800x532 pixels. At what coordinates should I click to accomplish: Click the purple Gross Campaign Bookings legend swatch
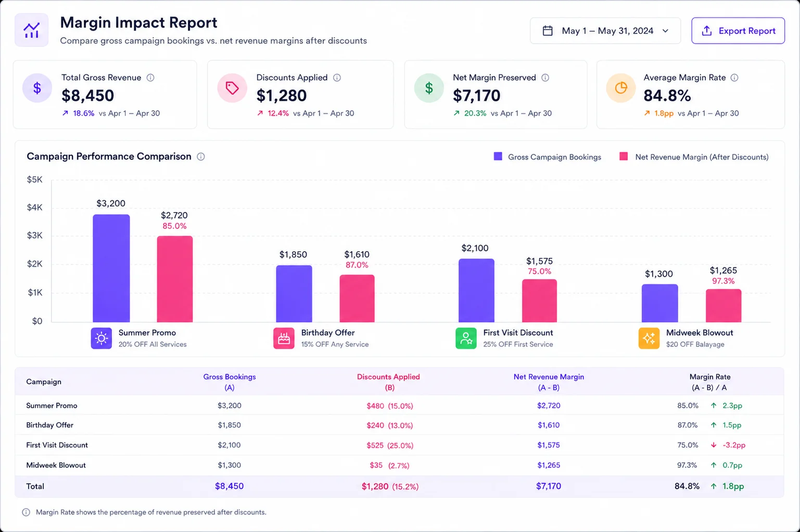click(498, 157)
